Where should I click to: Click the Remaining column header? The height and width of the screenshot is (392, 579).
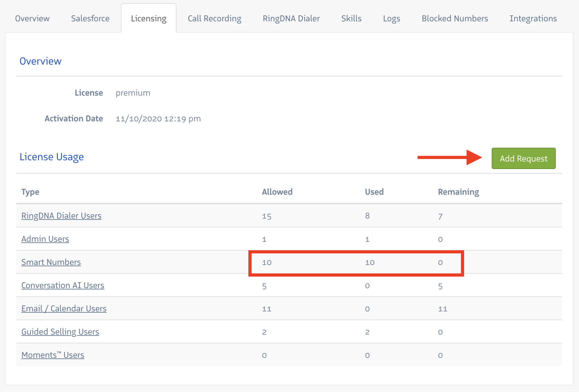click(x=458, y=192)
